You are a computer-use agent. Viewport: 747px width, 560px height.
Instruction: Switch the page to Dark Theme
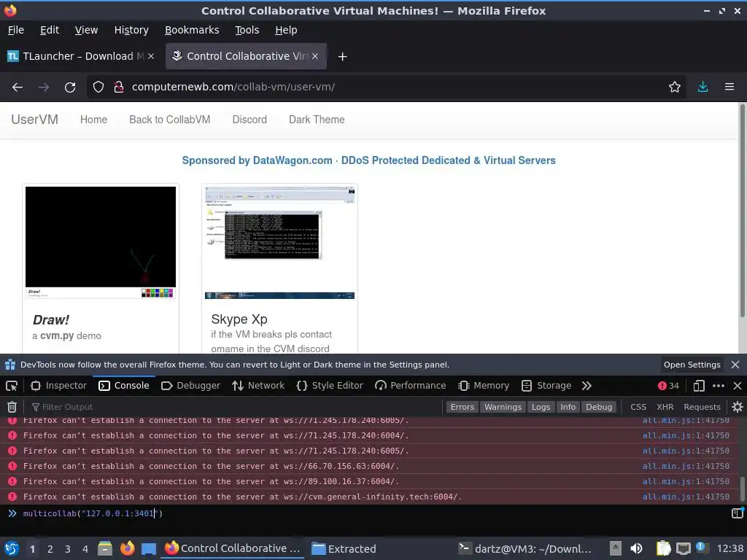(317, 120)
